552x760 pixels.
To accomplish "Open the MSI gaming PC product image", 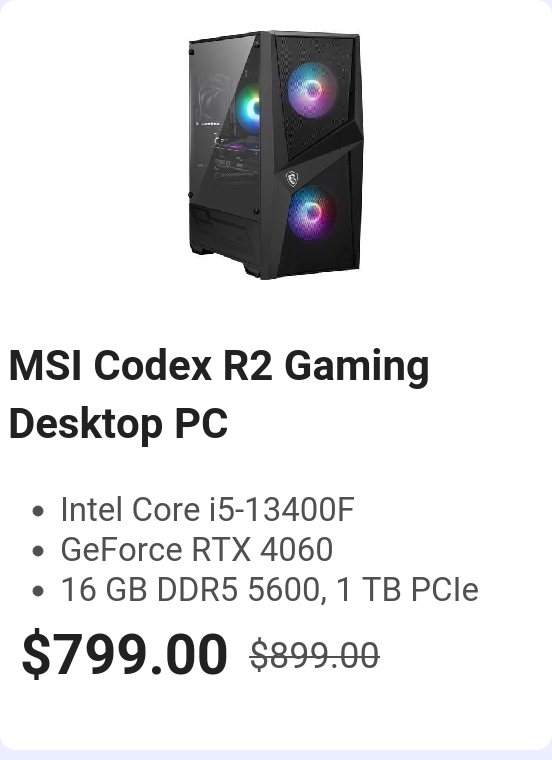I will (x=276, y=155).
